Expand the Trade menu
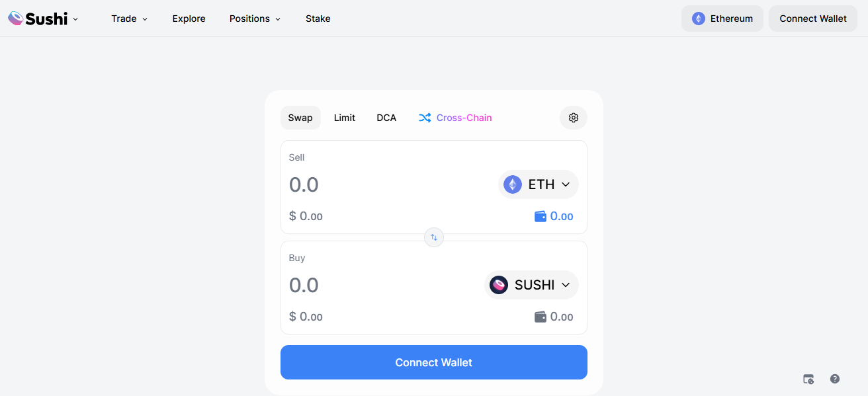 pyautogui.click(x=129, y=19)
